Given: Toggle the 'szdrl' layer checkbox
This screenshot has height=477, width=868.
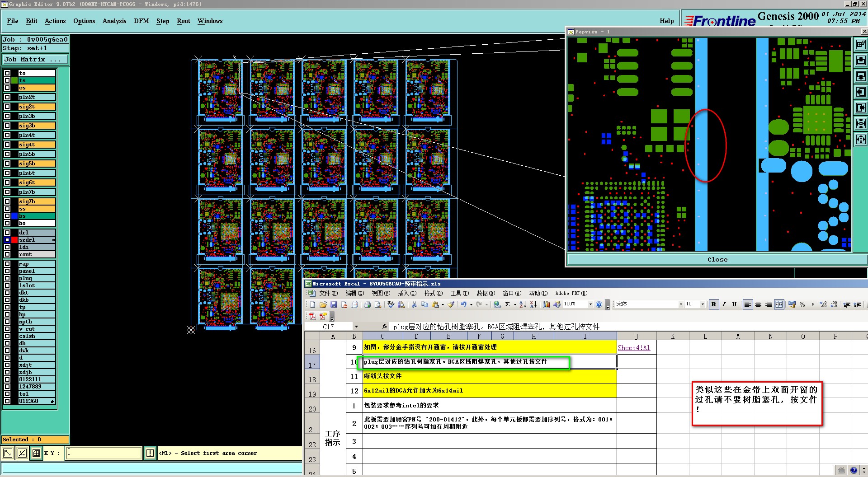Looking at the screenshot, I should click(7, 240).
